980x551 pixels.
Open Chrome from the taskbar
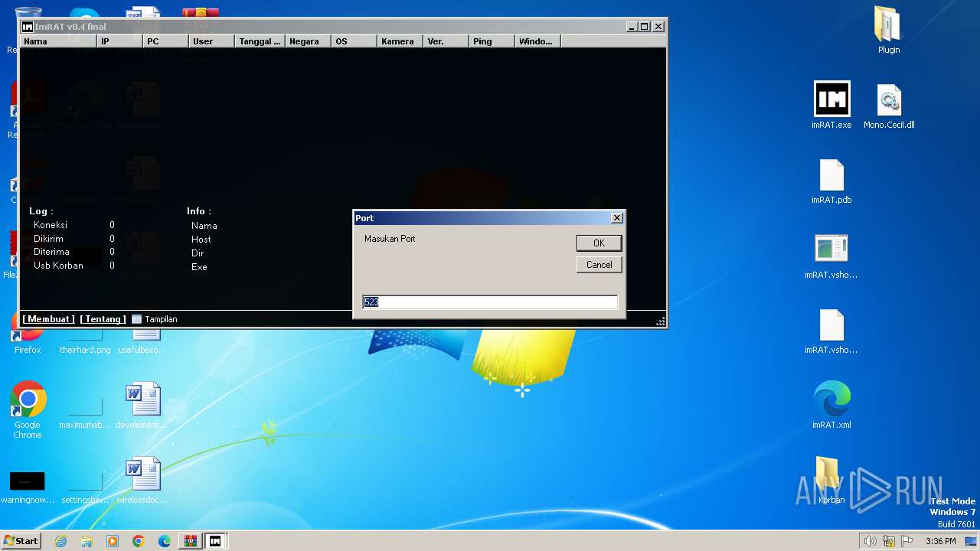139,541
